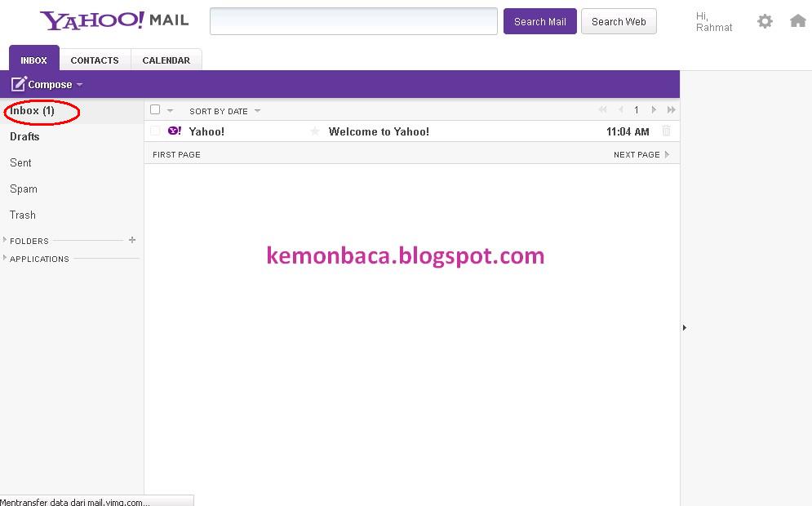812x506 pixels.
Task: Delete Welcome to Yahoo with trash icon
Action: pos(667,131)
